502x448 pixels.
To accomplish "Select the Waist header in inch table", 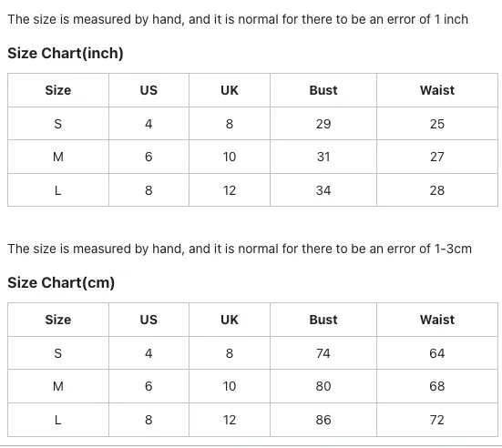I will pyautogui.click(x=437, y=90).
